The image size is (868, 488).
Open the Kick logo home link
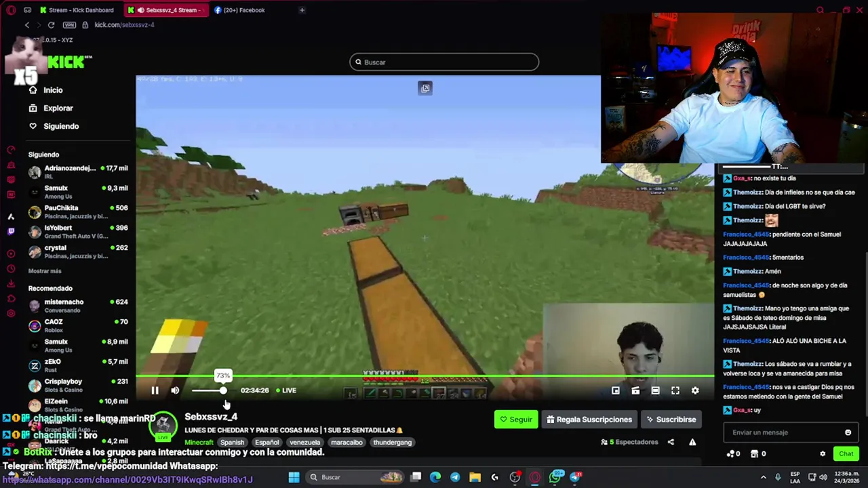tap(68, 62)
